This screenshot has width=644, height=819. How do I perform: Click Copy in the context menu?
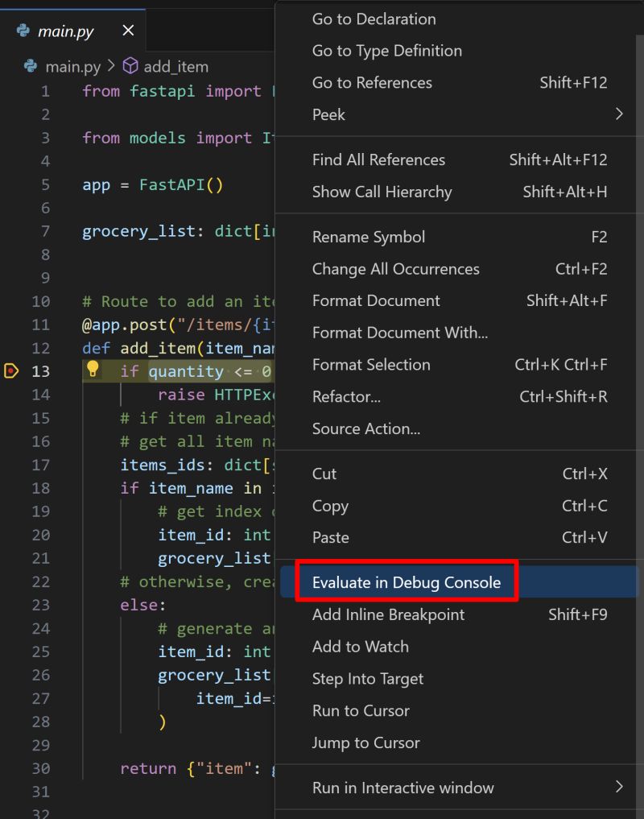click(x=330, y=506)
